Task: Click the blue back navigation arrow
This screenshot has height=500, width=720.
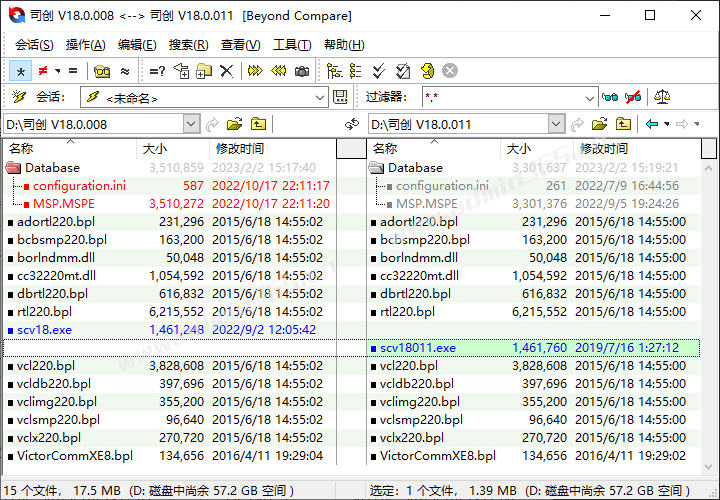Action: [652, 124]
